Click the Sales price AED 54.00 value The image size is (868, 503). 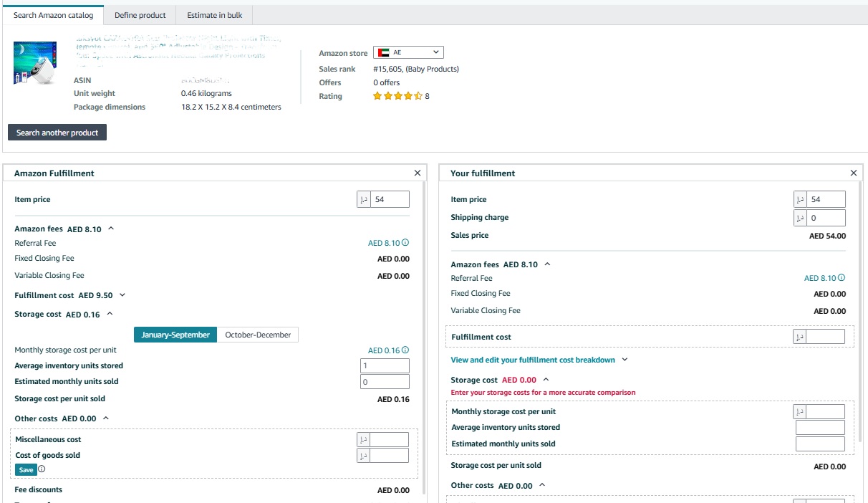coord(827,236)
